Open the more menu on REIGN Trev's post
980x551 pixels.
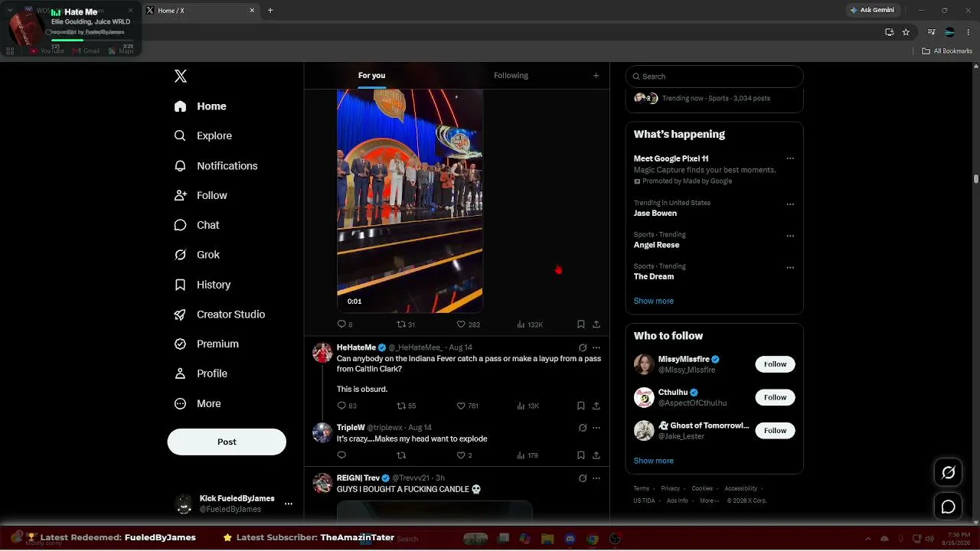[596, 478]
